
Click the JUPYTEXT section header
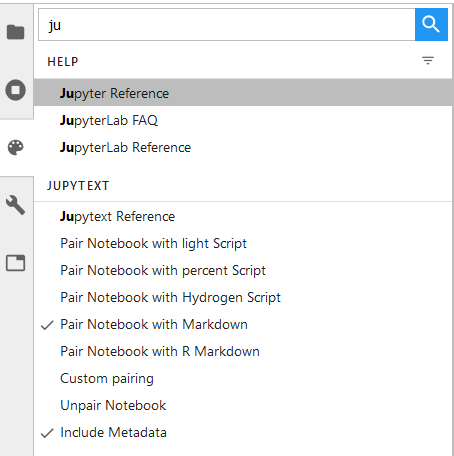point(78,186)
